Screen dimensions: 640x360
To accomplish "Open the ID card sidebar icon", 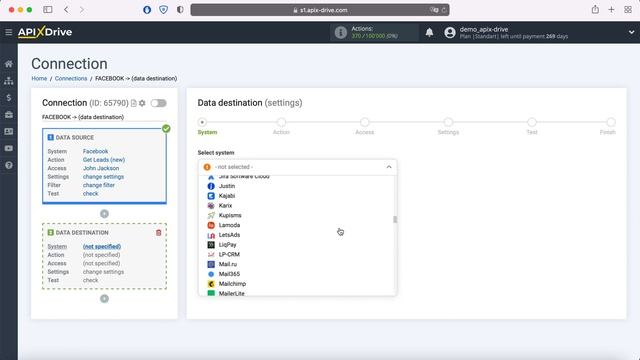I will (9, 131).
